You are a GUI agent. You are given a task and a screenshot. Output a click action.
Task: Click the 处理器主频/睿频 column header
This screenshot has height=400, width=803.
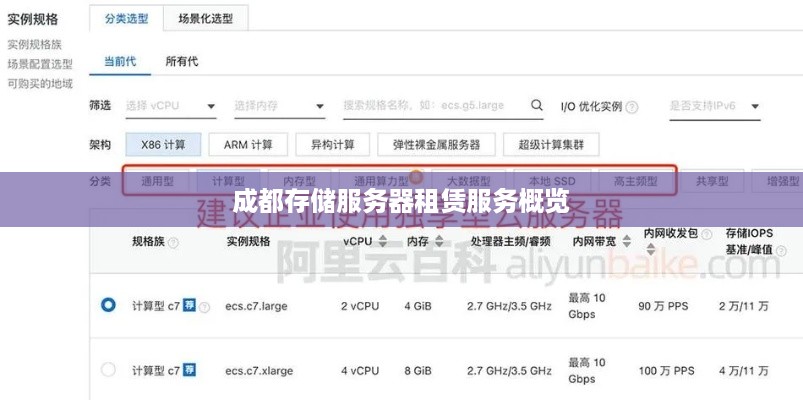[511, 241]
